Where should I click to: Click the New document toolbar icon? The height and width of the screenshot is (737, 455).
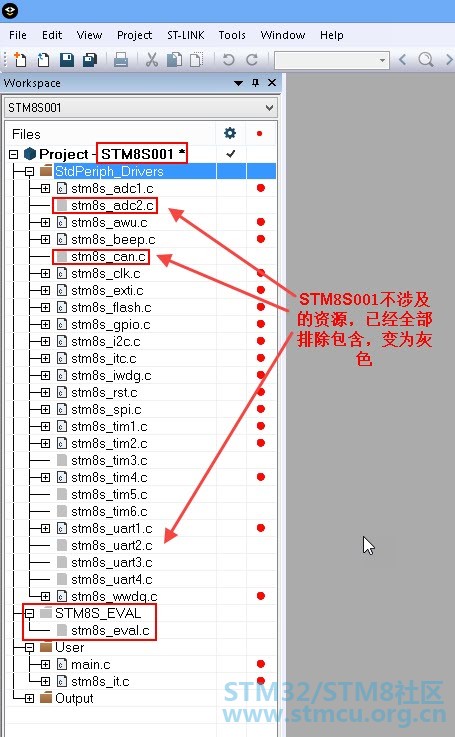click(20, 60)
